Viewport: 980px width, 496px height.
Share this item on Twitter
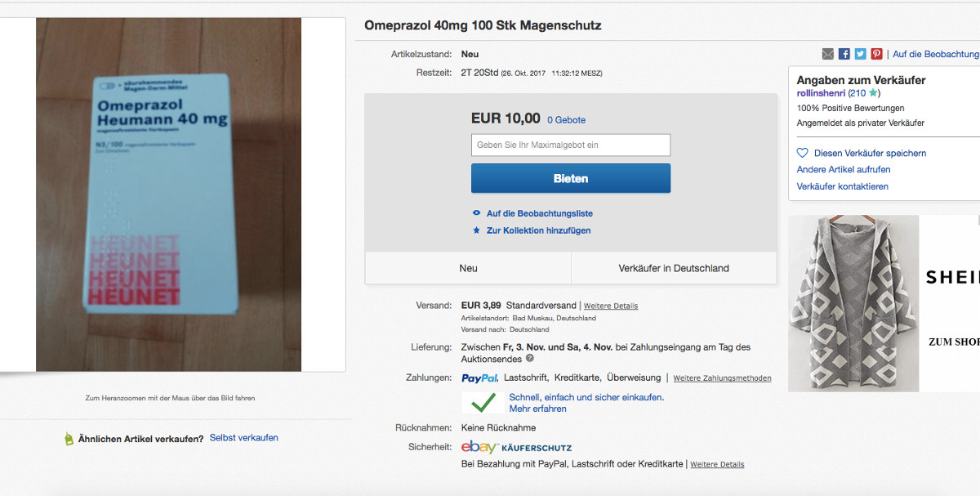860,54
